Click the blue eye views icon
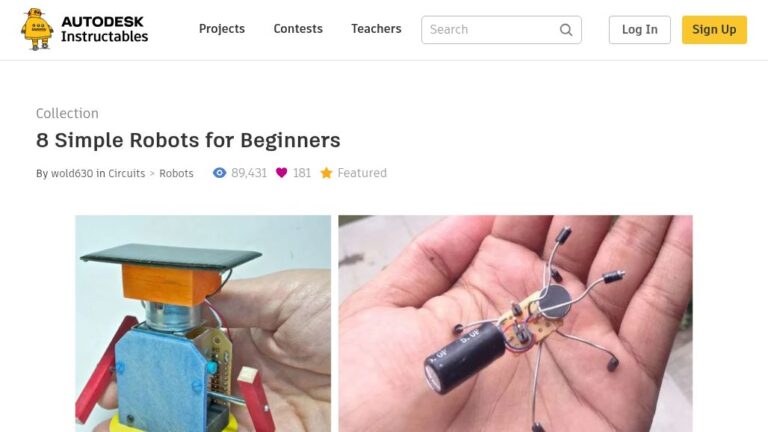 click(x=219, y=173)
